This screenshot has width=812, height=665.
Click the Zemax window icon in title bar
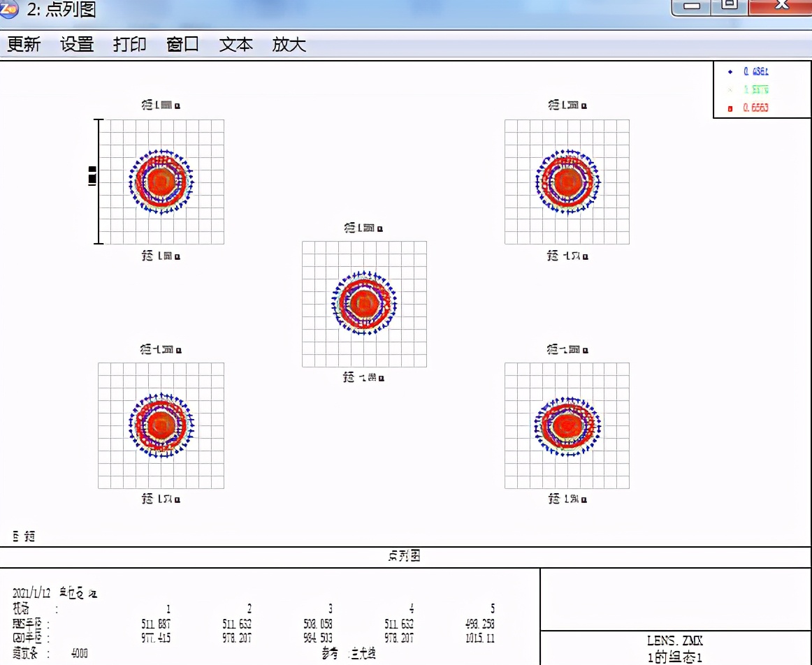click(10, 9)
